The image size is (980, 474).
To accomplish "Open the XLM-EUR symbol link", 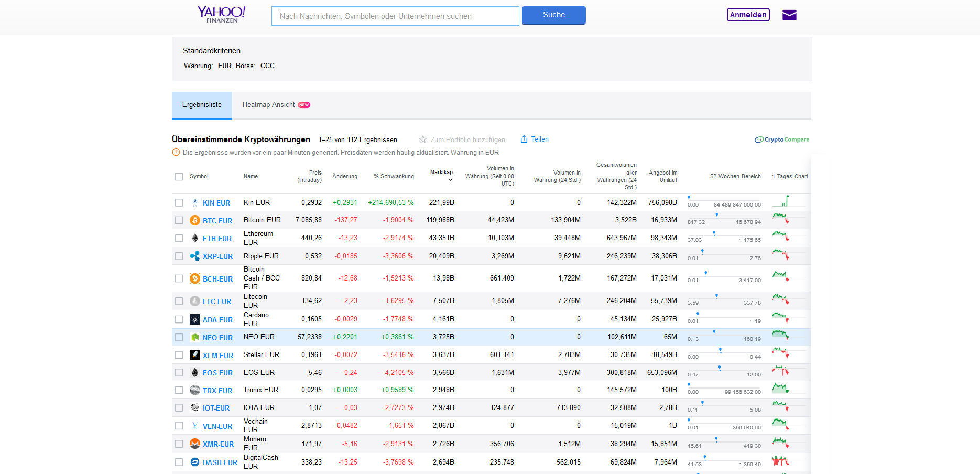I will 218,355.
